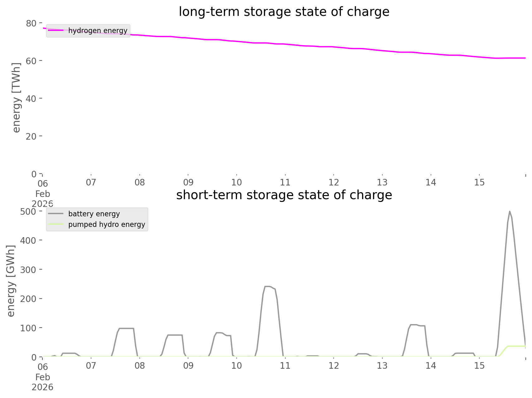The image size is (532, 398).
Task: Click the magenta hydrogen energy legend line
Action: (x=56, y=31)
